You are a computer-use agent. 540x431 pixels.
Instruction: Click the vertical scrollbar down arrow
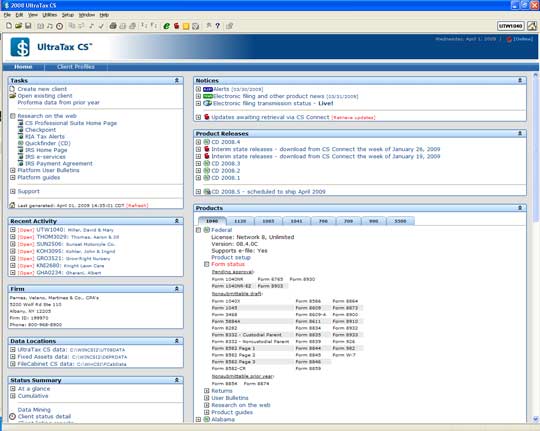point(536,419)
